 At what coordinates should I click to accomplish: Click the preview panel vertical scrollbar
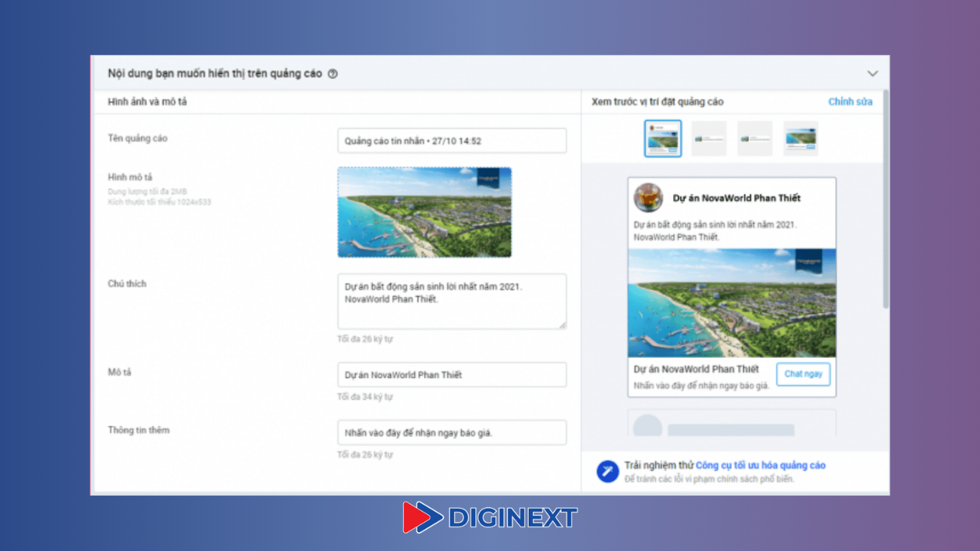click(x=886, y=199)
